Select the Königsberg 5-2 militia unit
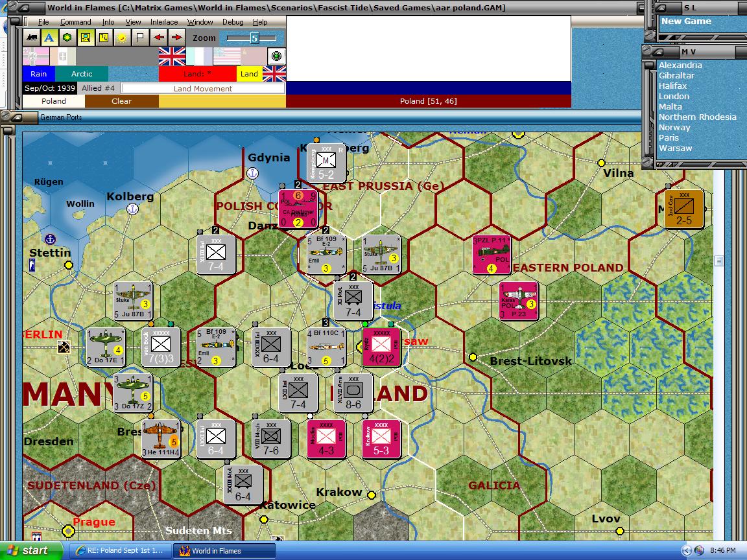 [326, 163]
